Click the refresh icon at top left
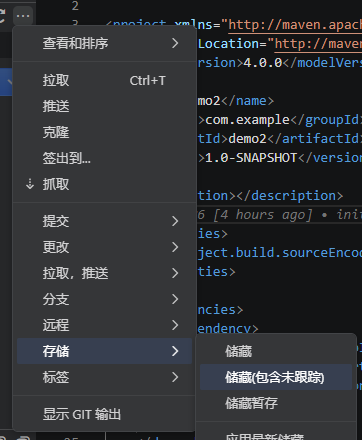Viewport: 362px width, 440px height. coord(2,16)
